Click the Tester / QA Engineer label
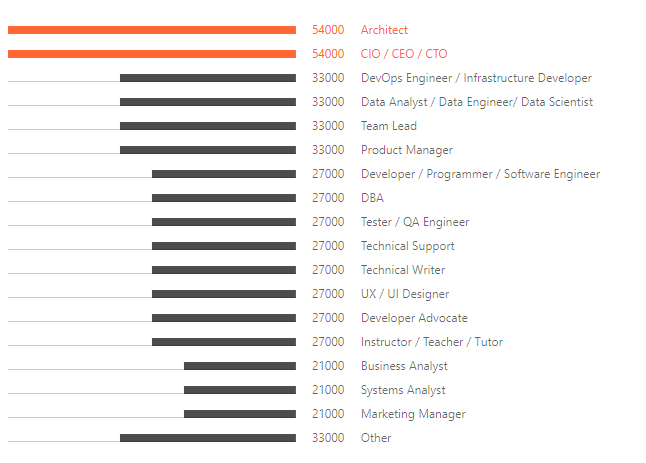This screenshot has height=463, width=646. [414, 222]
